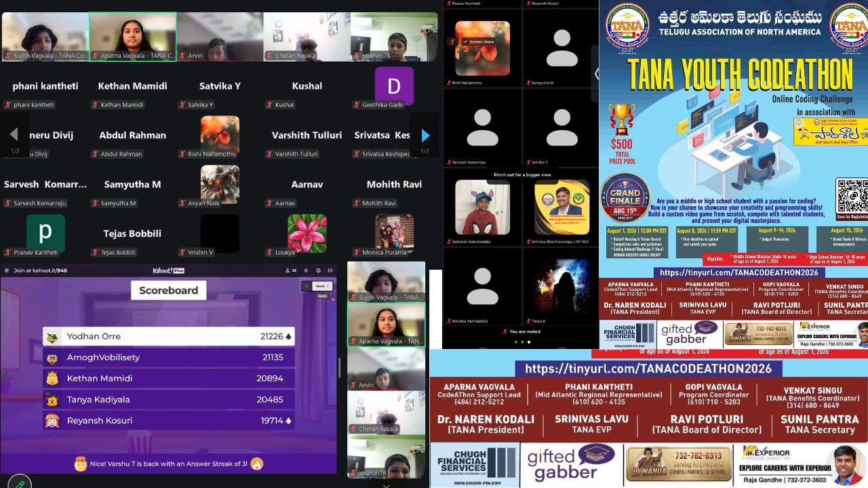Click 'Varshith Tulluri' name in gallery
This screenshot has height=488, width=868.
[x=307, y=135]
